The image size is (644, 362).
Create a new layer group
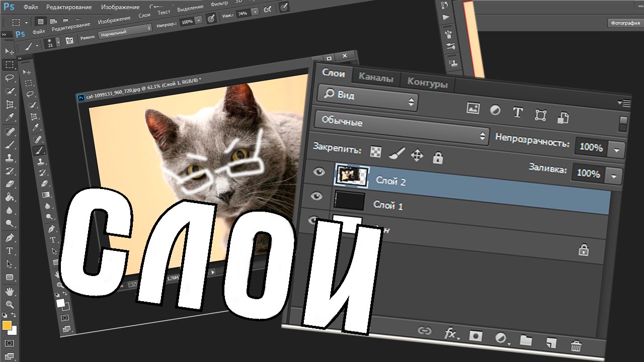tap(526, 341)
